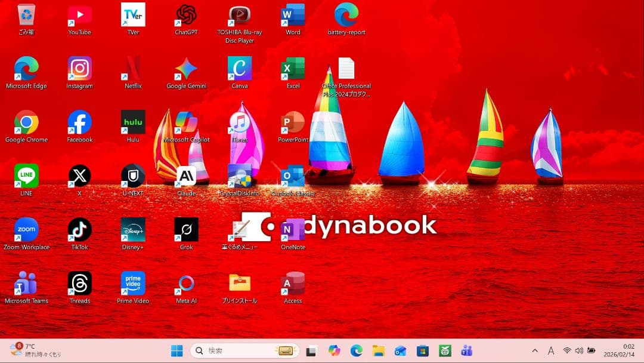Launch Google Gemini
This screenshot has width=644, height=363.
tap(186, 67)
